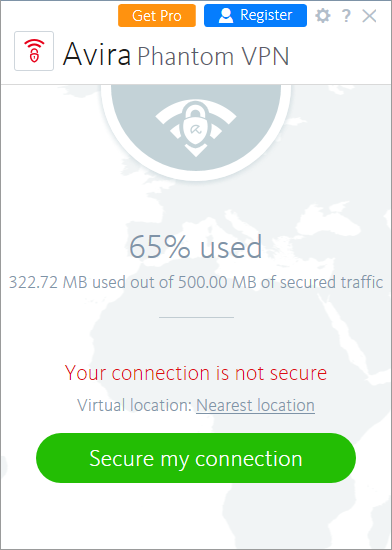Viewport: 392px width, 550px height.
Task: Upgrade using the orange Get Pro button
Action: click(x=157, y=15)
